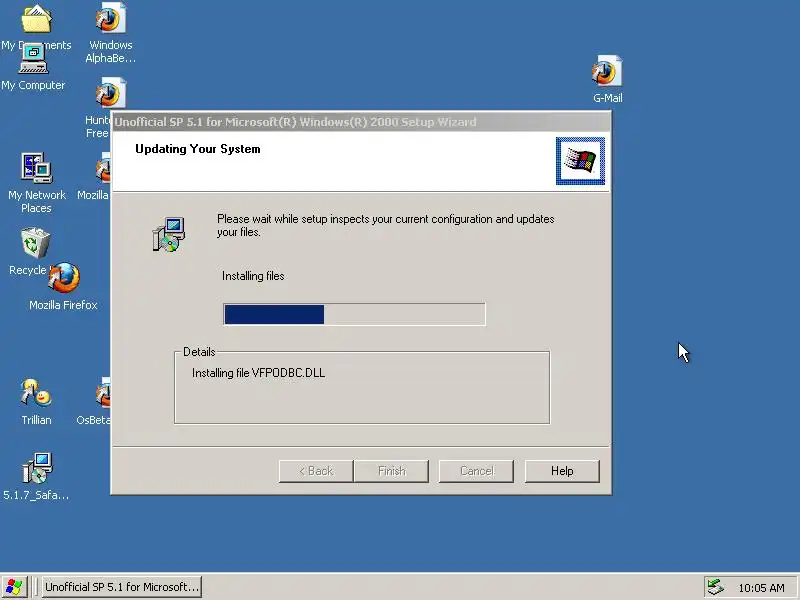Viewport: 800px width, 600px height.
Task: Select the partly hidden OsBeta desktop shortcut
Action: [103, 393]
